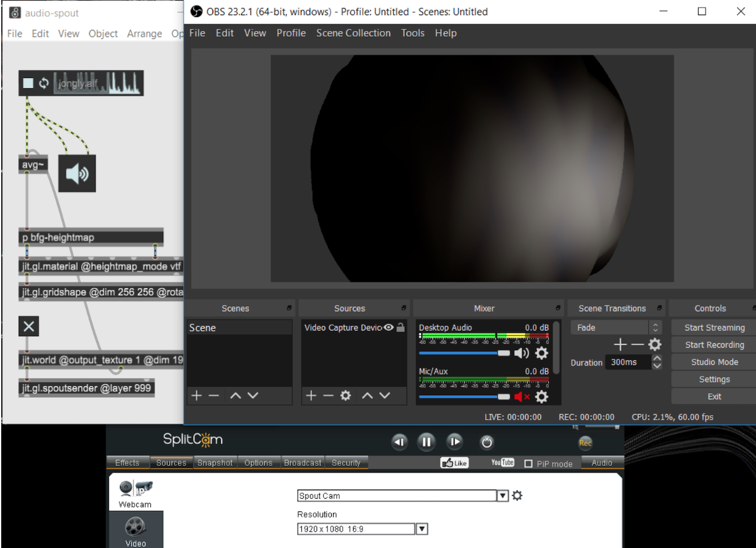Switch to SplitCam Broadcast tab
756x548 pixels.
pos(303,463)
